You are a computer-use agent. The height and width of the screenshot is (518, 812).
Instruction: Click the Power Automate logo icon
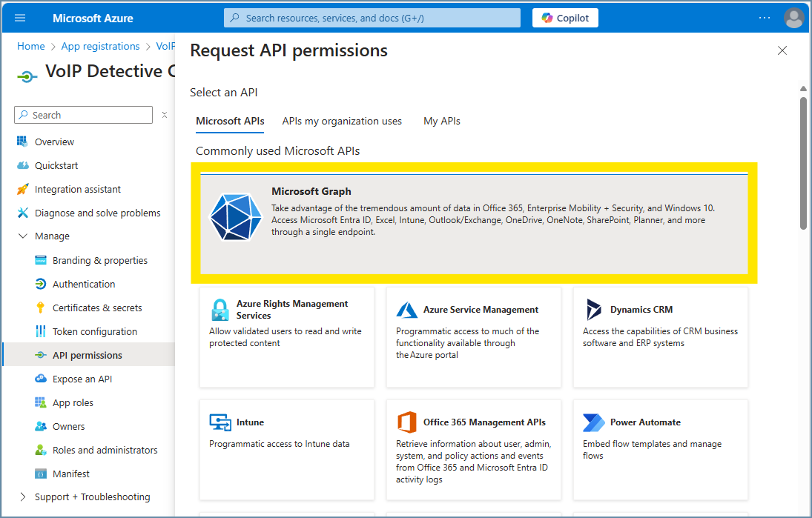click(593, 422)
